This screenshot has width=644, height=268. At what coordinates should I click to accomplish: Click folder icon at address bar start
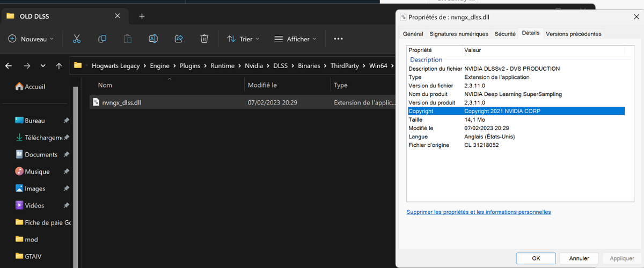coord(78,65)
